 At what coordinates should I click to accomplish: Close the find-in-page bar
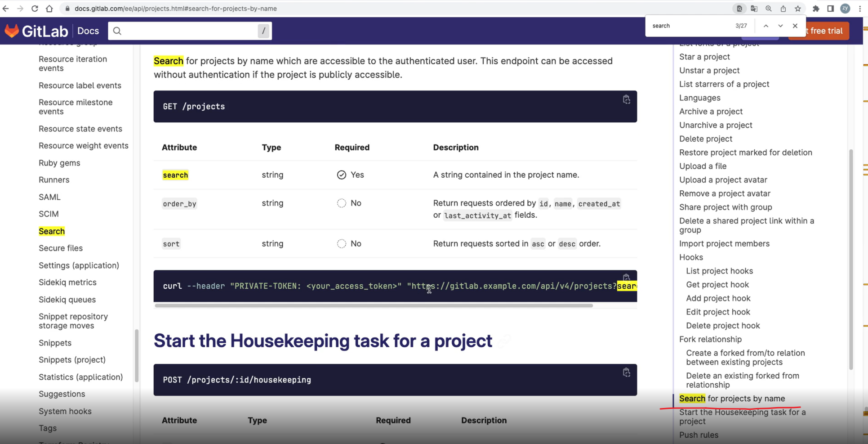coord(795,26)
